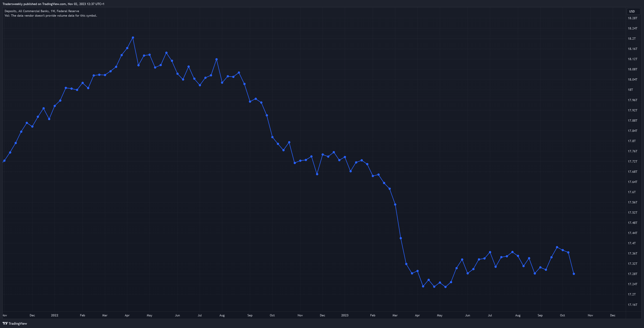Click the 17.4T price axis label
The image size is (644, 328).
coord(632,243)
